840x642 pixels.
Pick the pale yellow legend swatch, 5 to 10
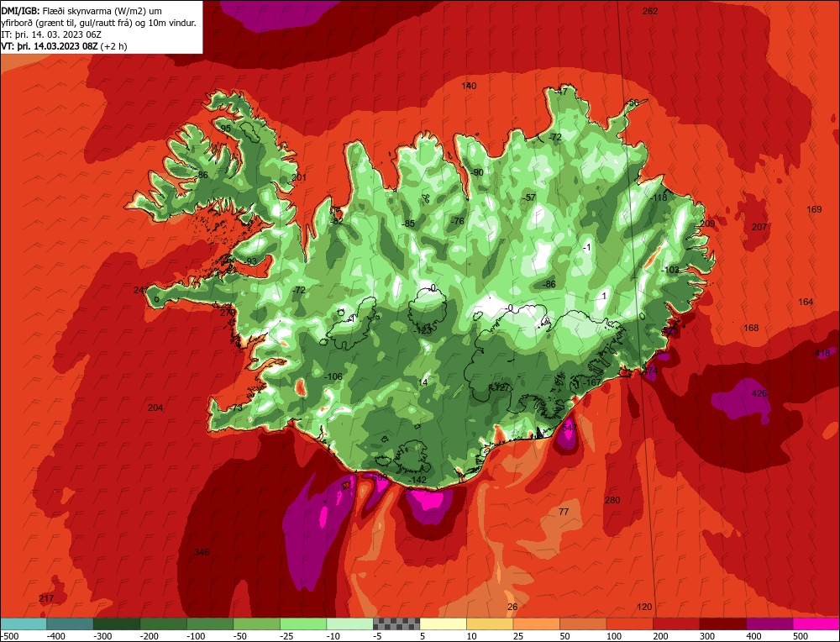tap(443, 624)
